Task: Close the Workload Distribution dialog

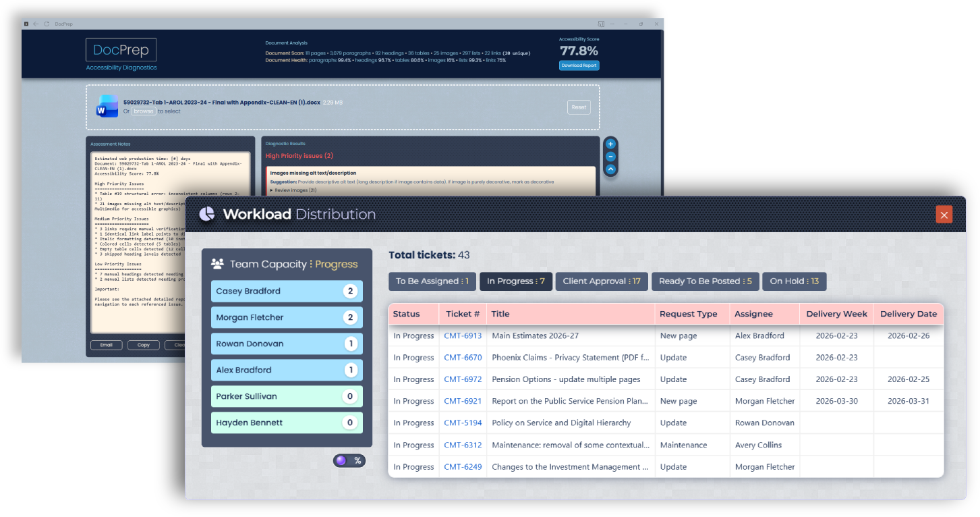Action: [x=944, y=215]
